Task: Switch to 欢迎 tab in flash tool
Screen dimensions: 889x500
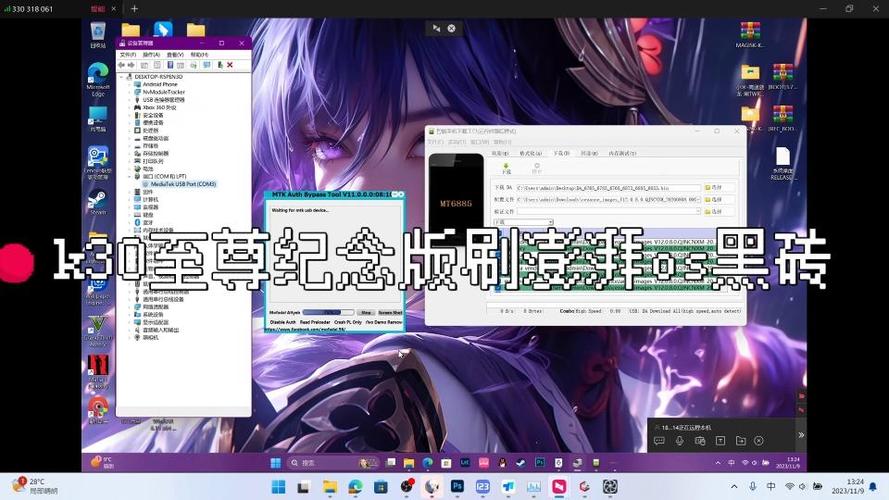Action: pos(499,154)
